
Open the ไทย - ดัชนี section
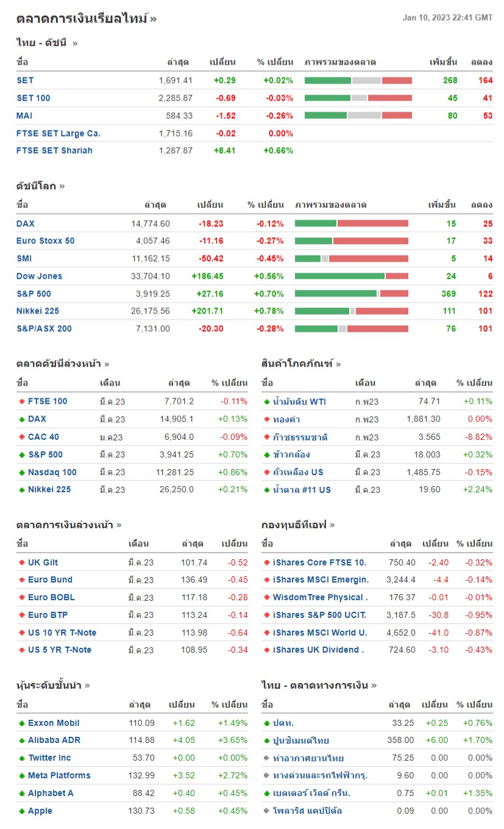(47, 43)
